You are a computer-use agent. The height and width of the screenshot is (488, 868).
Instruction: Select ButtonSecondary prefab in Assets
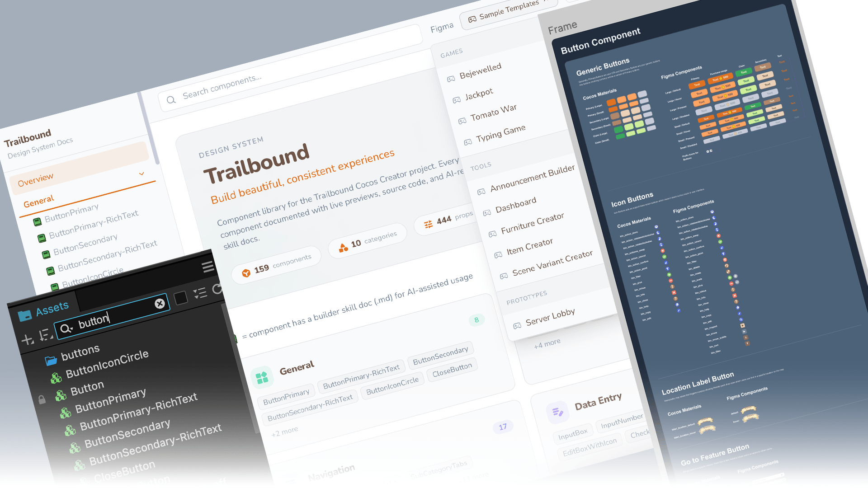tap(127, 433)
